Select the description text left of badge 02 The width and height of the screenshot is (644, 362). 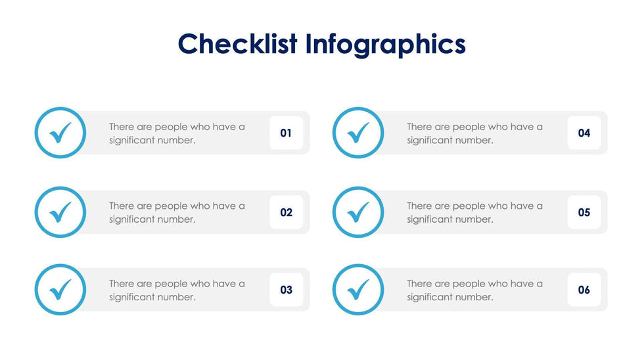click(177, 212)
